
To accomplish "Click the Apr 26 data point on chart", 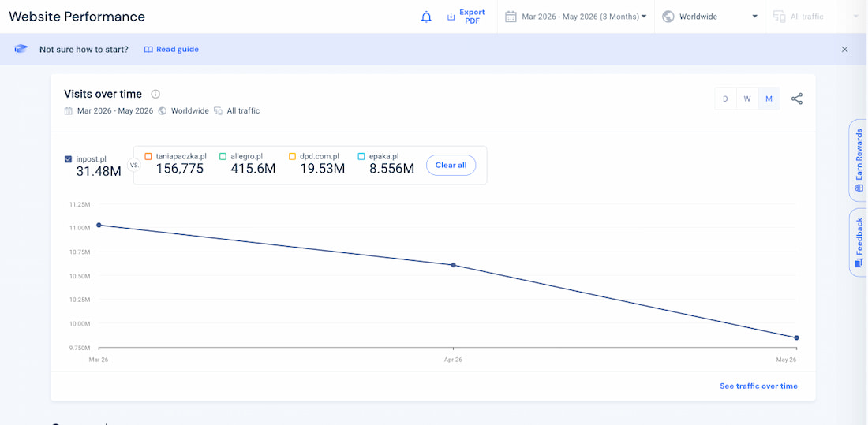I will pos(454,265).
